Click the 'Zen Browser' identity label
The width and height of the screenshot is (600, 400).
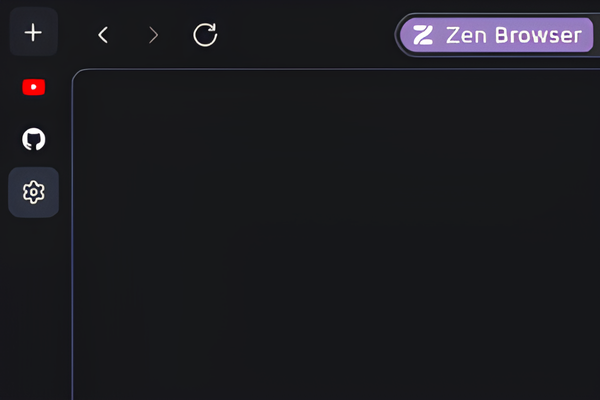pos(514,35)
